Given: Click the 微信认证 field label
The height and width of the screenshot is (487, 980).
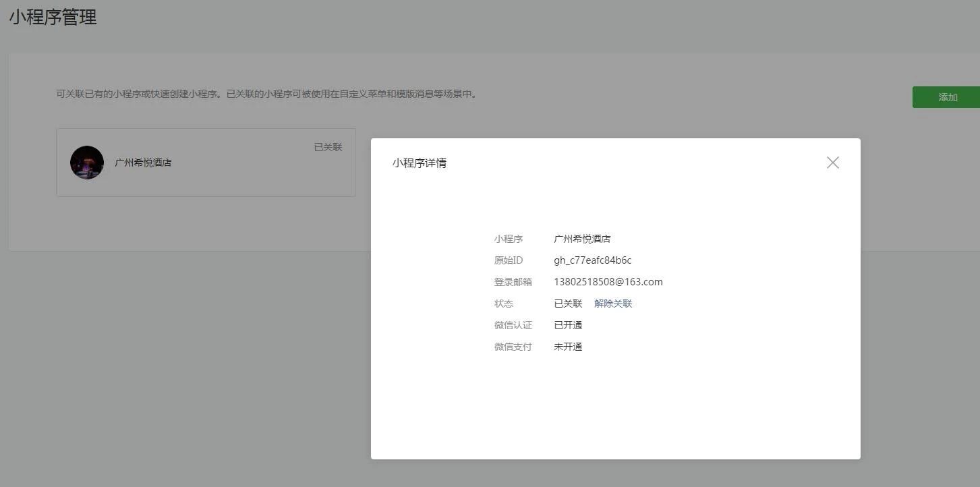Looking at the screenshot, I should point(513,325).
